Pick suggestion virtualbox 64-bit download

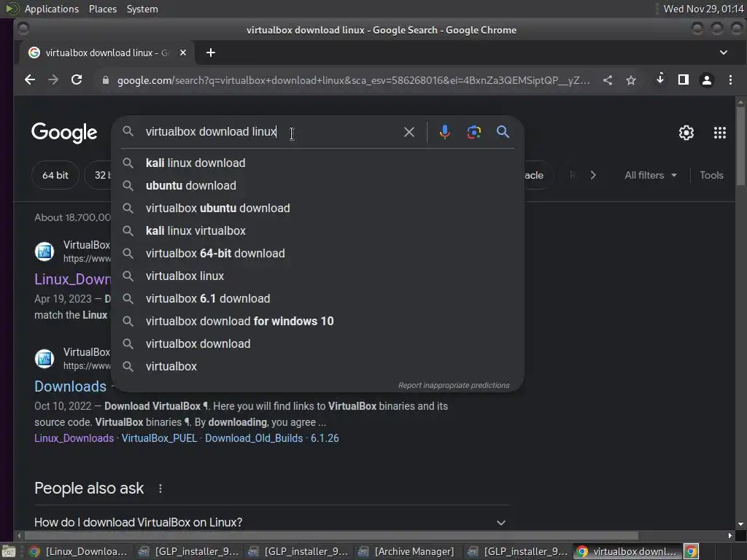click(317, 253)
